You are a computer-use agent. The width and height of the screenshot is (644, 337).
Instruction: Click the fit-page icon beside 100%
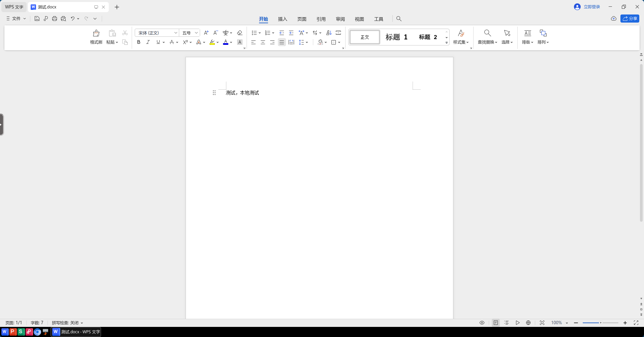tap(542, 323)
